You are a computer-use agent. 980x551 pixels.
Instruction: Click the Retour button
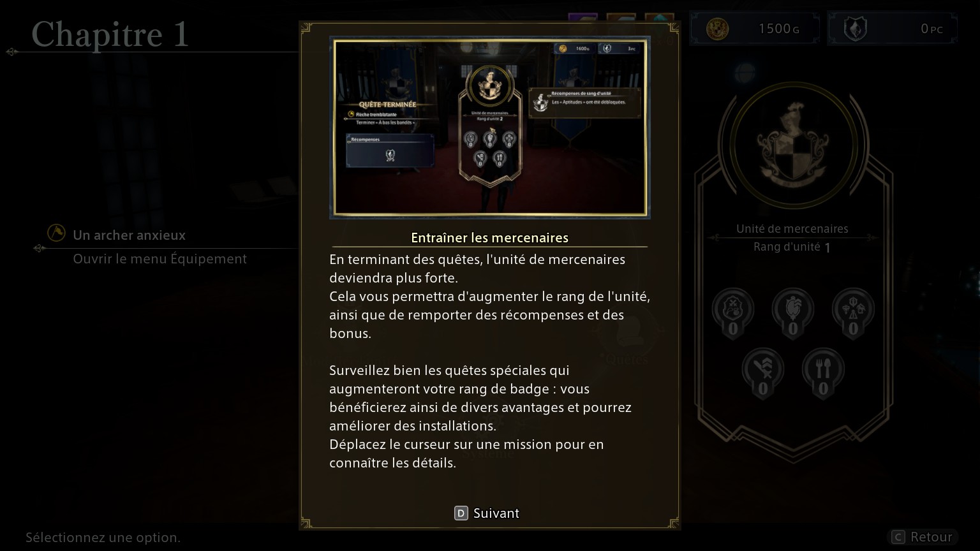tap(923, 537)
